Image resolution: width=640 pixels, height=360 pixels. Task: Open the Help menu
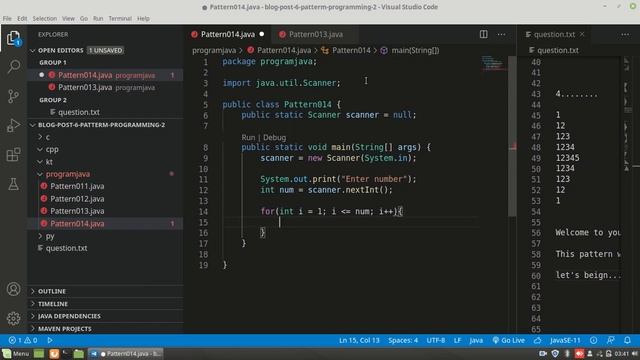[x=143, y=18]
